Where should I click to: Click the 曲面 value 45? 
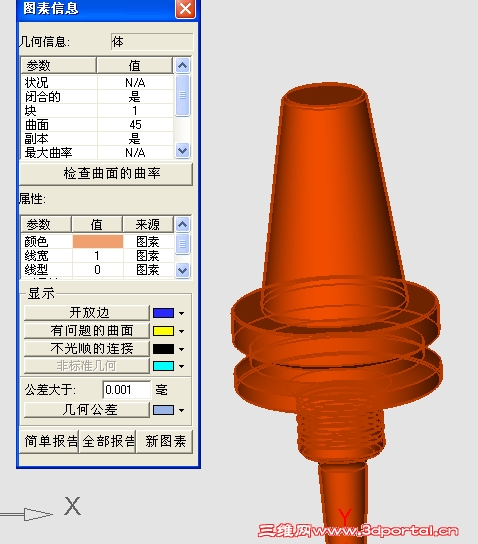(135, 125)
